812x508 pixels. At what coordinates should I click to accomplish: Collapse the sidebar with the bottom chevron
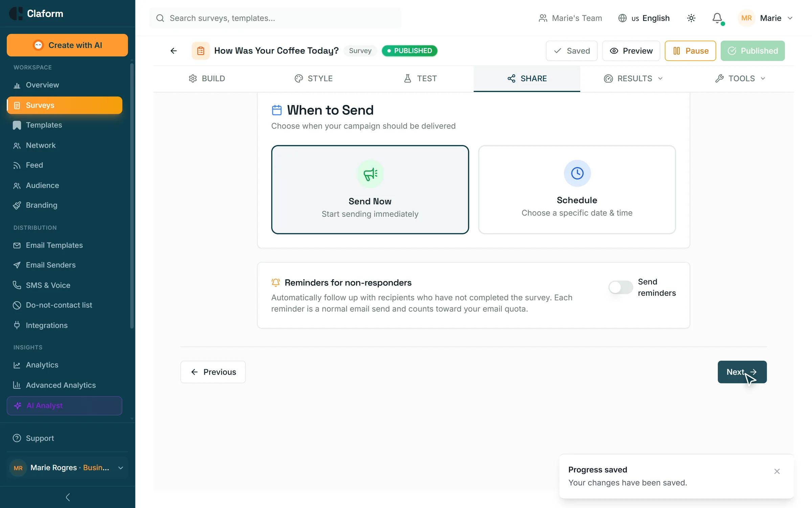tap(68, 497)
